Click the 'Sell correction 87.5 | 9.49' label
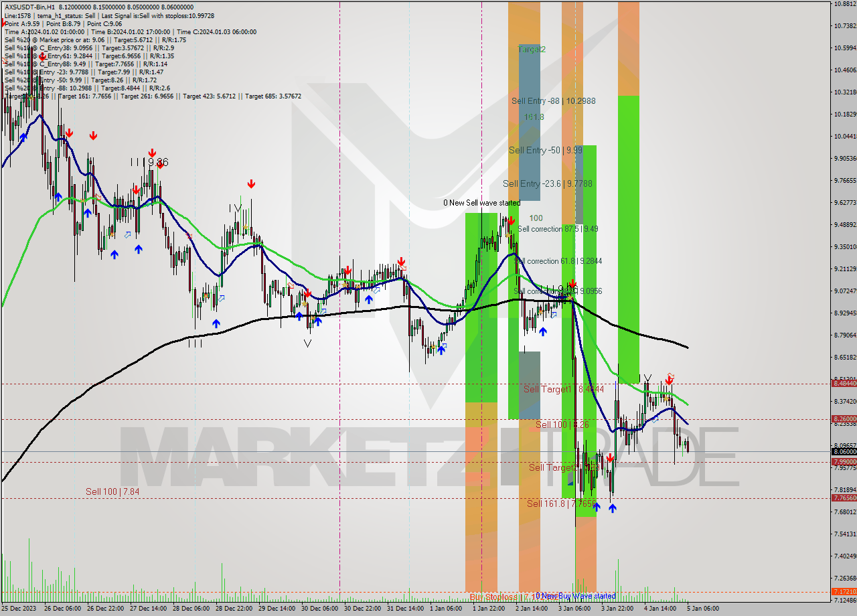The width and height of the screenshot is (857, 616). point(558,228)
